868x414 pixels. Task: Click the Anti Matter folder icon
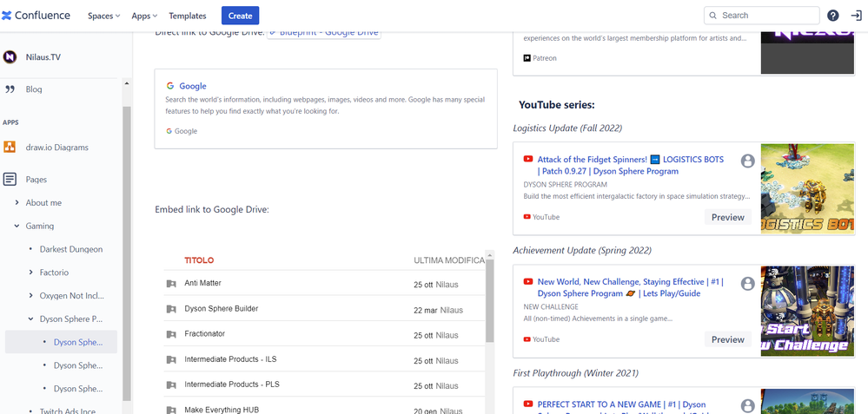(x=171, y=284)
